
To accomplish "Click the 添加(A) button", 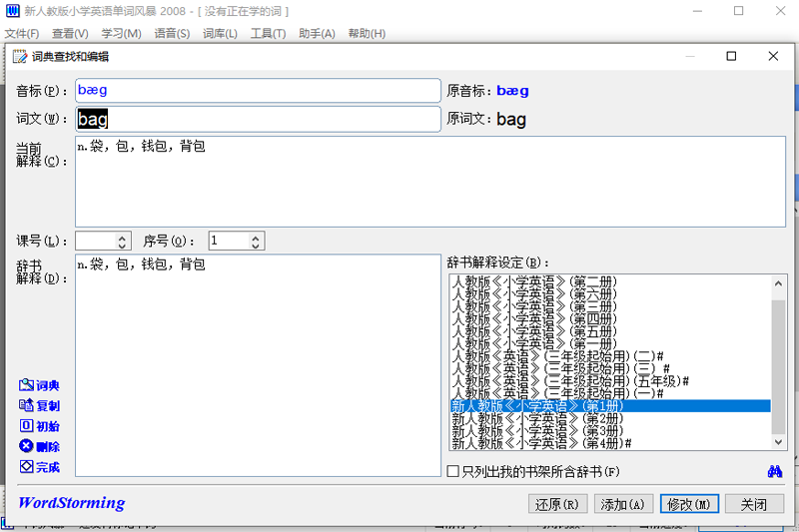I will 623,504.
